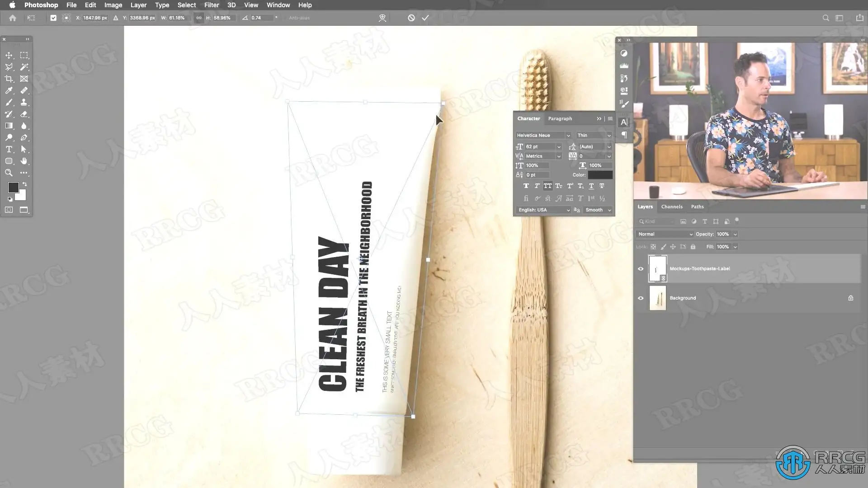This screenshot has width=868, height=488.
Task: Switch to the Channels tab
Action: [x=671, y=206]
